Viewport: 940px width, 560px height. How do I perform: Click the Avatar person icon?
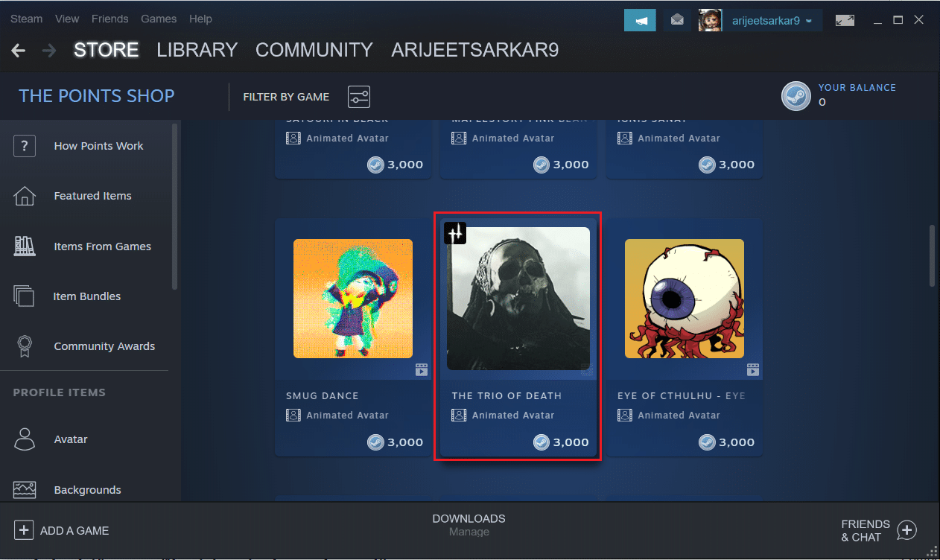(25, 439)
